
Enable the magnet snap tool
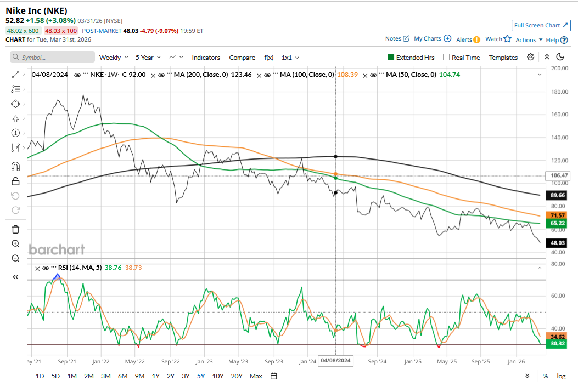(15, 167)
